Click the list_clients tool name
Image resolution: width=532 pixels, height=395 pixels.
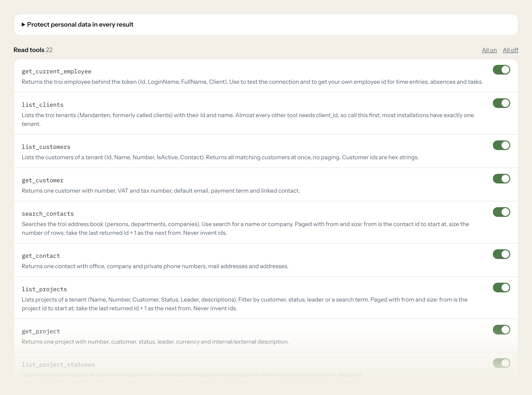43,105
